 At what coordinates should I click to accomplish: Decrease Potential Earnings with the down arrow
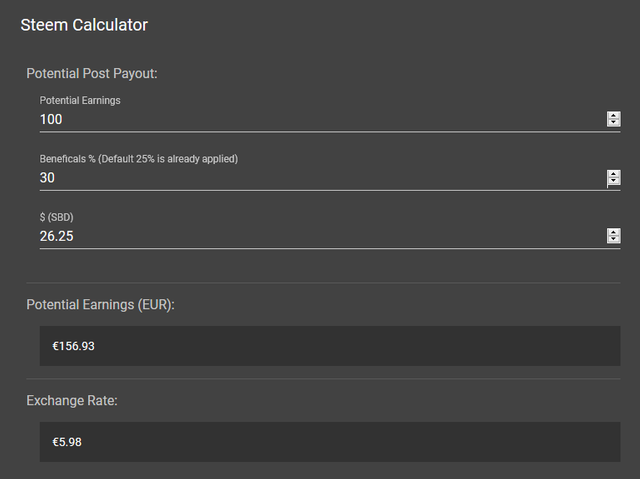(613, 123)
